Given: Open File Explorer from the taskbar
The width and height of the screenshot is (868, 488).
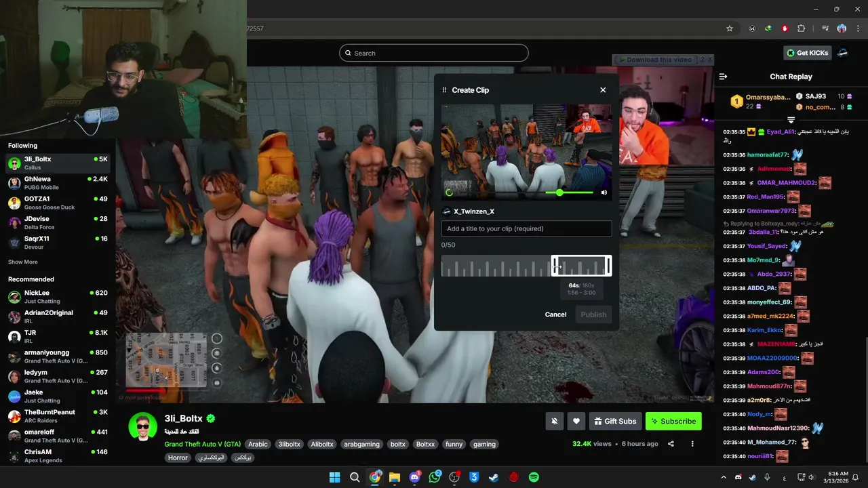Looking at the screenshot, I should click(395, 477).
